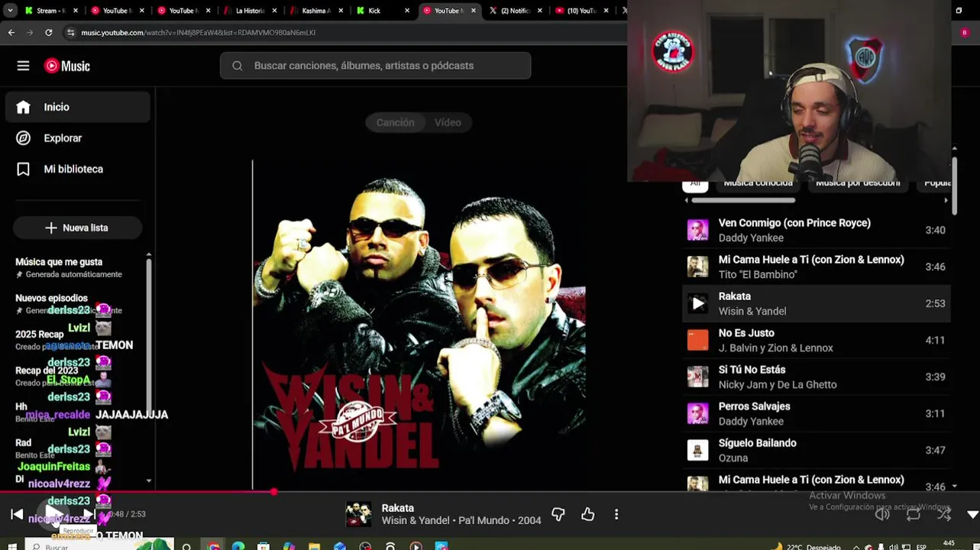The width and height of the screenshot is (980, 550).
Task: Switch to the La Historia tab
Action: pyautogui.click(x=249, y=11)
